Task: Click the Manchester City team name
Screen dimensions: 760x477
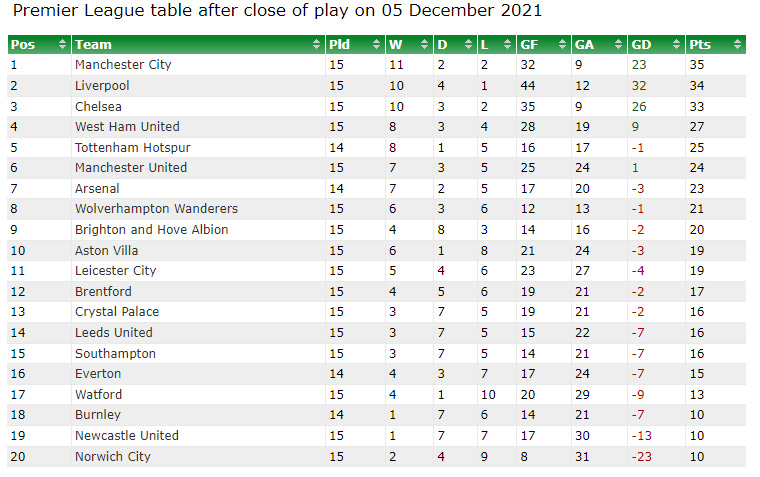Action: point(123,64)
